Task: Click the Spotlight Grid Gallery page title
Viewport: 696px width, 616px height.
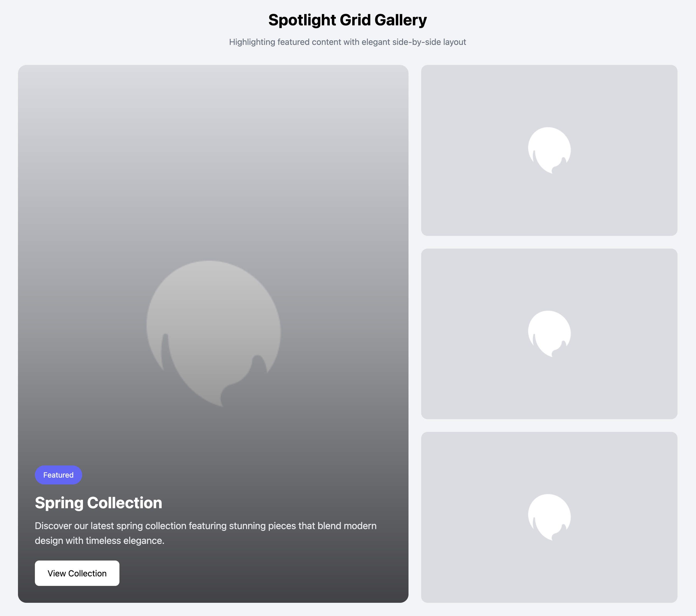Action: 348,20
